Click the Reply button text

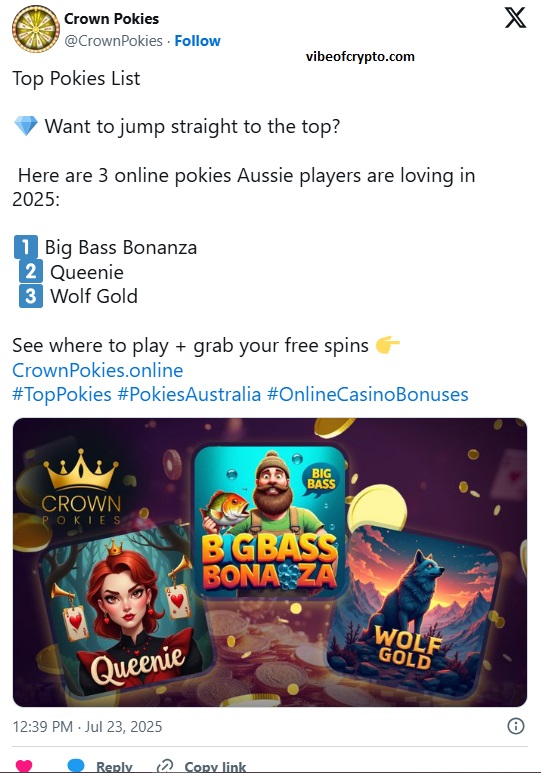(x=114, y=767)
